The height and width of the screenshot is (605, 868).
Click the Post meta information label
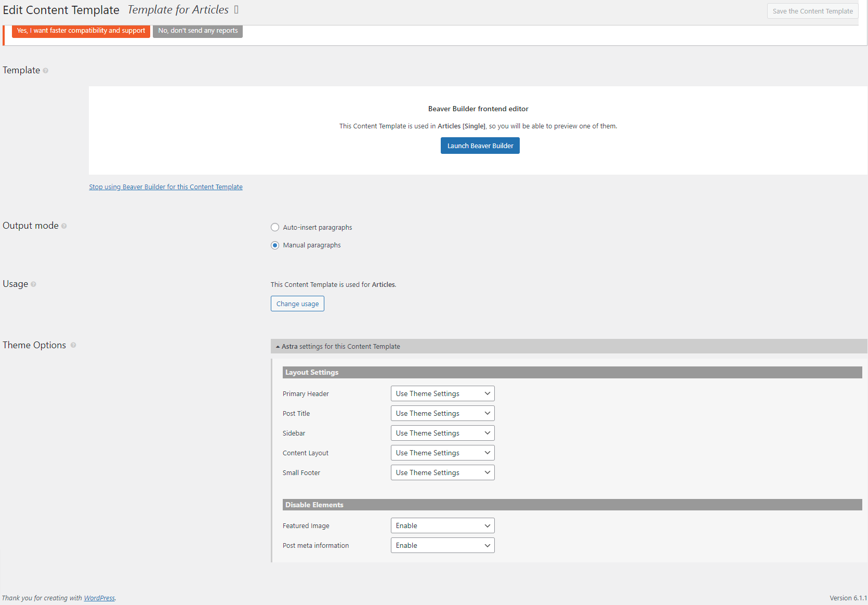coord(315,546)
